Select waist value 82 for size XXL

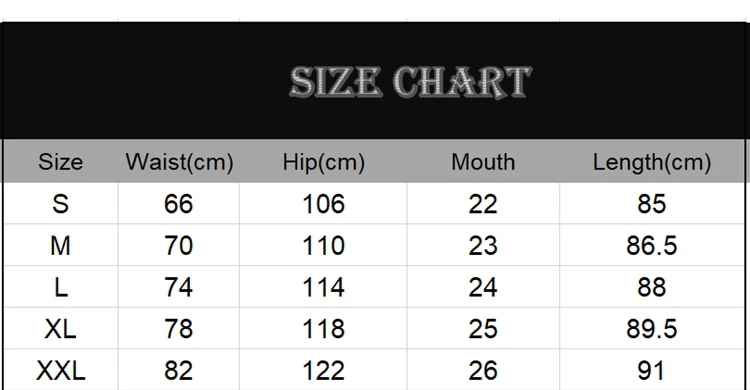click(178, 370)
